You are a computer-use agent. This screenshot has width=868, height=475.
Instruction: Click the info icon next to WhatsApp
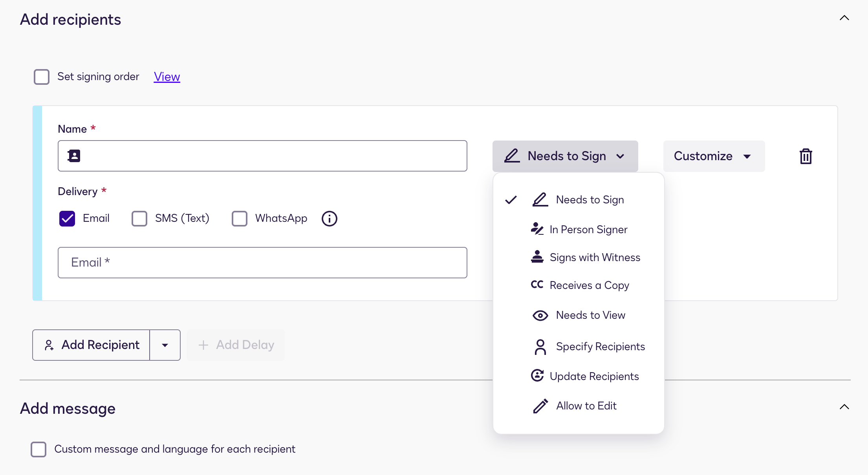click(x=329, y=219)
